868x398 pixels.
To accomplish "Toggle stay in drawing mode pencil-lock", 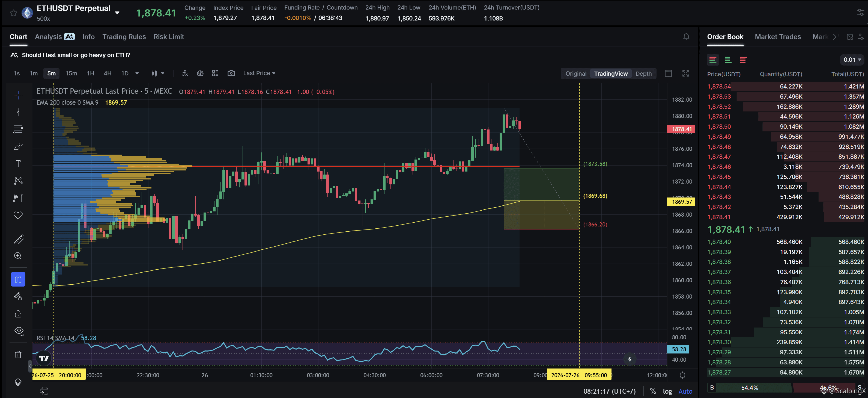I will 18,296.
